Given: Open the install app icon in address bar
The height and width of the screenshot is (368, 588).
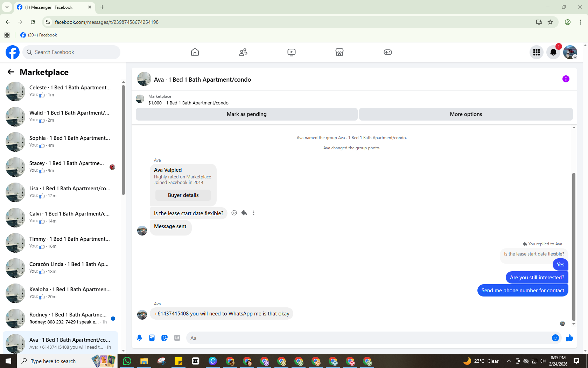Looking at the screenshot, I should [x=539, y=22].
